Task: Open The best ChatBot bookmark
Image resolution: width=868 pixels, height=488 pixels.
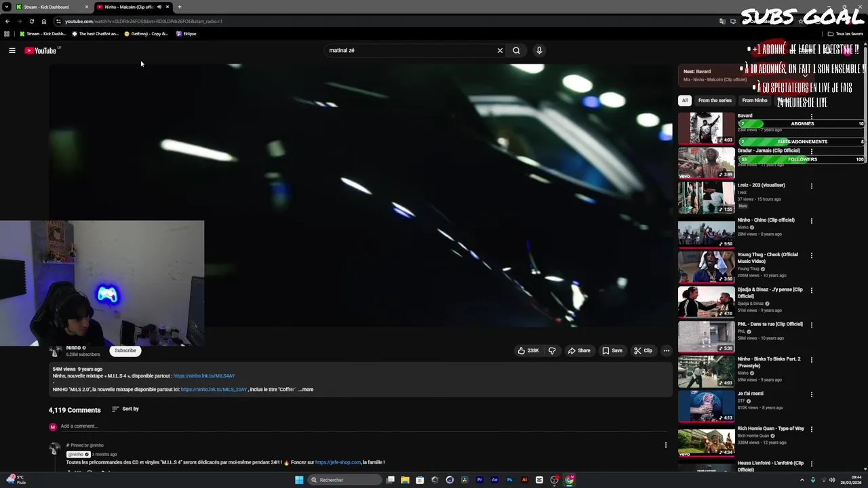Action: coord(95,34)
